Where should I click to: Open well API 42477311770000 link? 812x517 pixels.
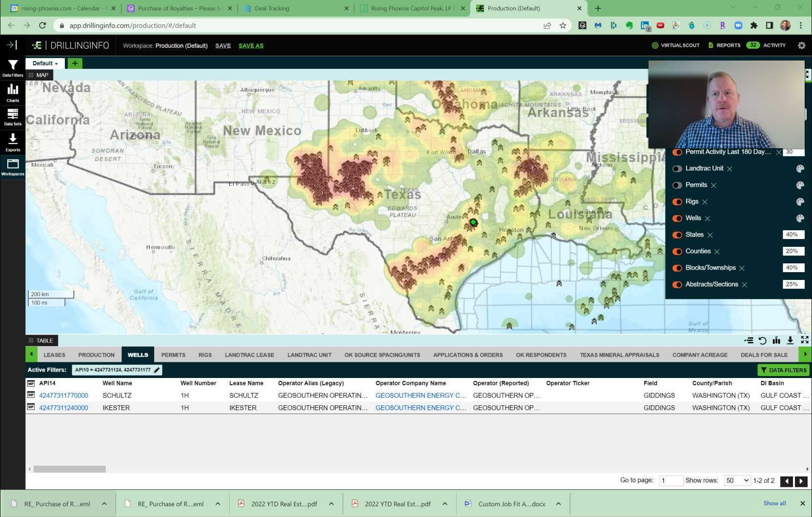[63, 396]
